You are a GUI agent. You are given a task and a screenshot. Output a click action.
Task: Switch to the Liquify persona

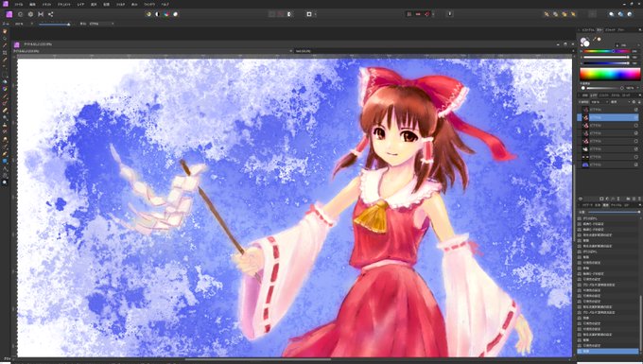[20, 14]
